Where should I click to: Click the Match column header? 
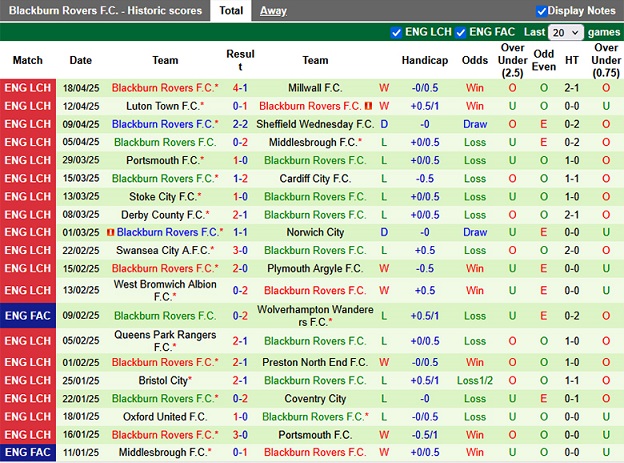(x=27, y=60)
